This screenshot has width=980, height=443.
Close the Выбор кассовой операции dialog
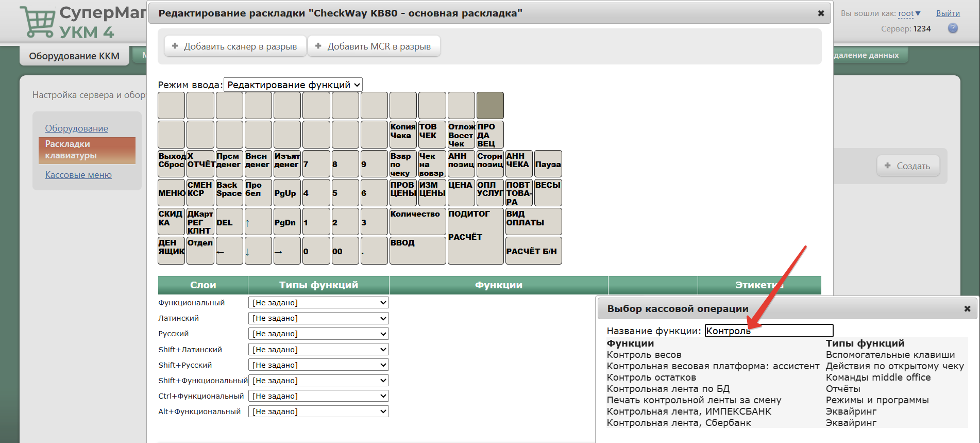coord(967,308)
